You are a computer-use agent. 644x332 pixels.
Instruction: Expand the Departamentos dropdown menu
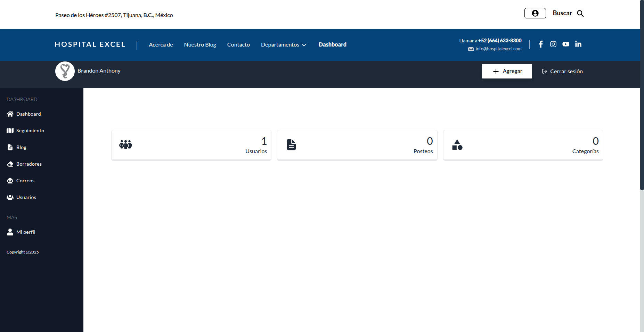tap(284, 45)
